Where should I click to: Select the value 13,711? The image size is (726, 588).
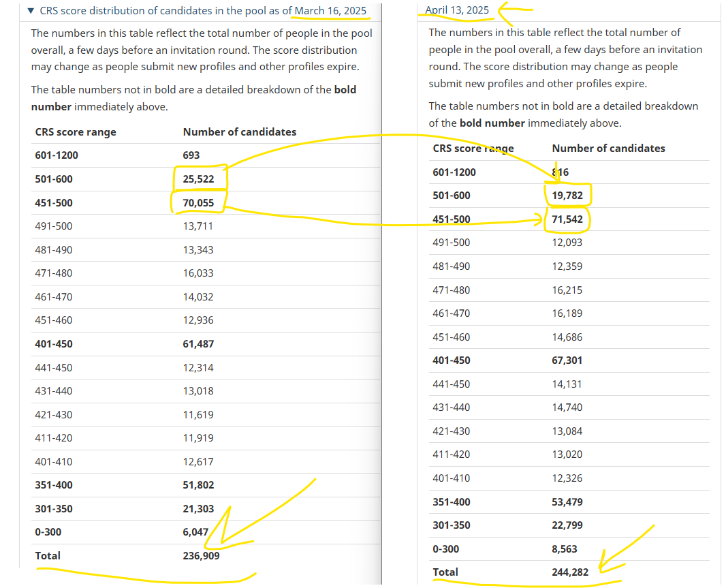coord(198,226)
